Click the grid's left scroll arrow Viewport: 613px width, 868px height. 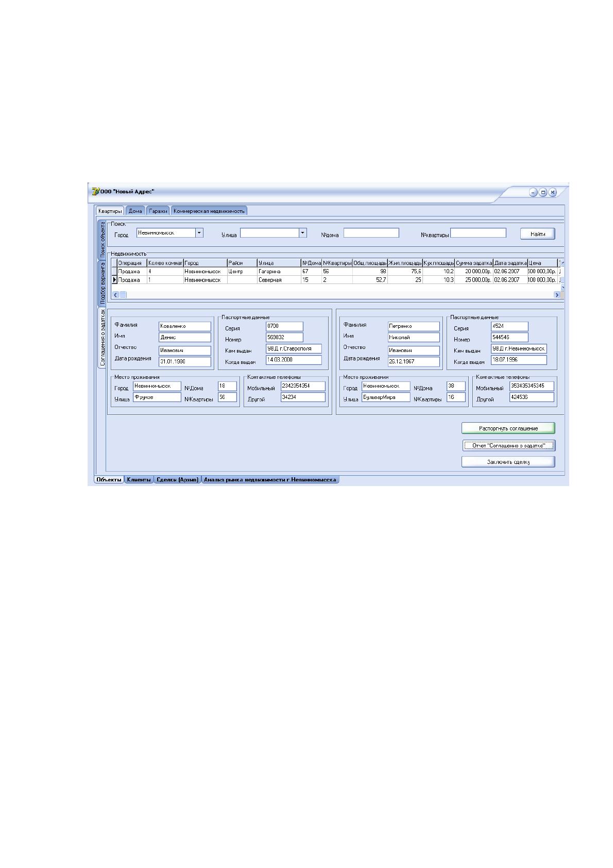tap(115, 295)
